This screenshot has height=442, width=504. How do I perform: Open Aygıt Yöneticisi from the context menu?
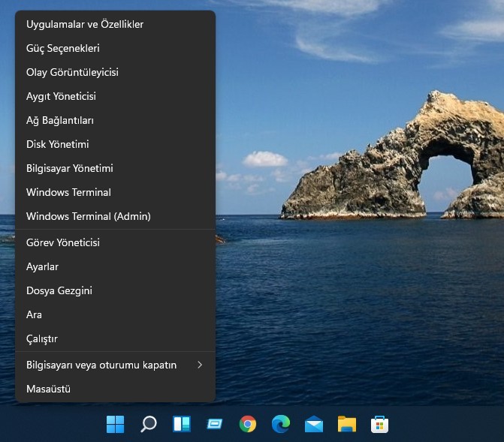pyautogui.click(x=61, y=96)
